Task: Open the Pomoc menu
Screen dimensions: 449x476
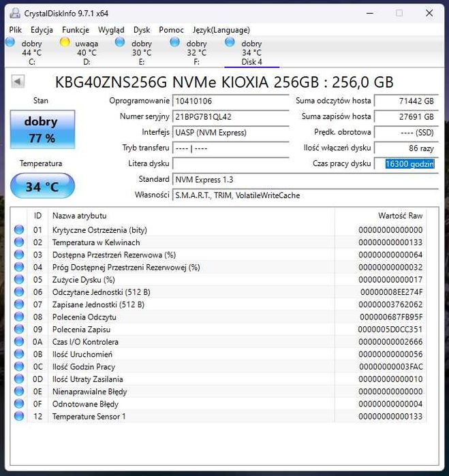Action: click(x=171, y=30)
